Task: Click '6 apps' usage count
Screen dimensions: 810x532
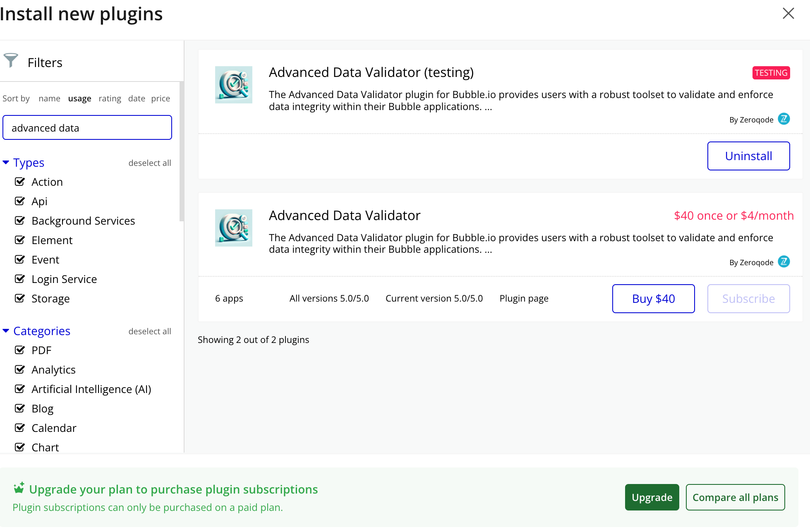Action: pos(229,298)
